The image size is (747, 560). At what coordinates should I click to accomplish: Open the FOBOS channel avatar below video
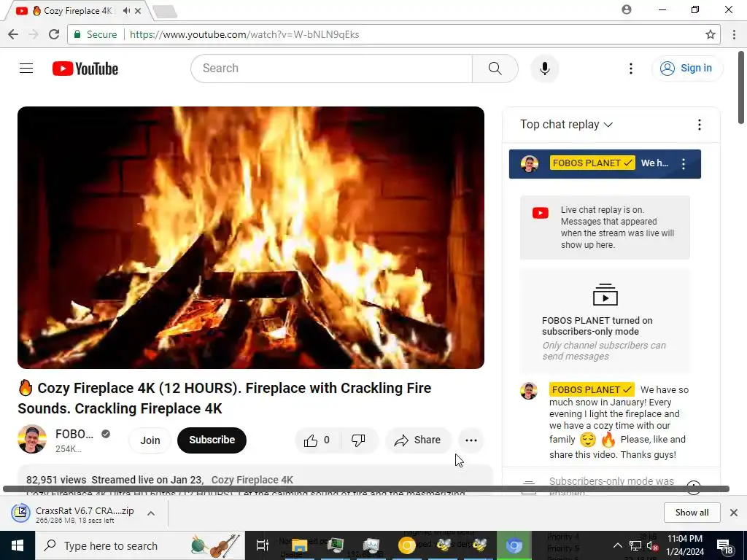coord(32,439)
